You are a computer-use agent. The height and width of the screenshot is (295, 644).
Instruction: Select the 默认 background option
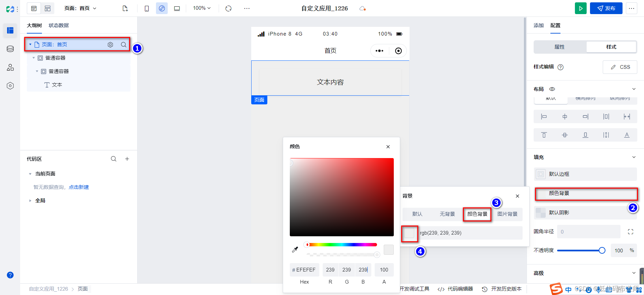[x=417, y=214]
